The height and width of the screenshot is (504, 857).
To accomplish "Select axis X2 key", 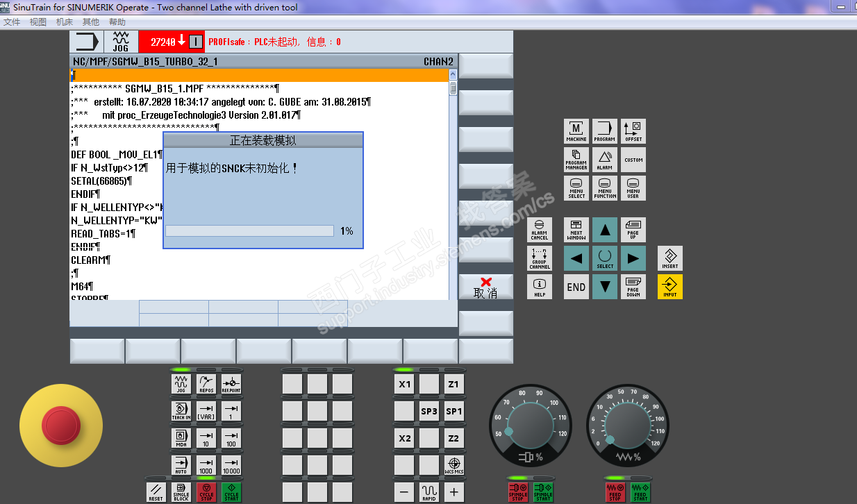I will click(404, 438).
